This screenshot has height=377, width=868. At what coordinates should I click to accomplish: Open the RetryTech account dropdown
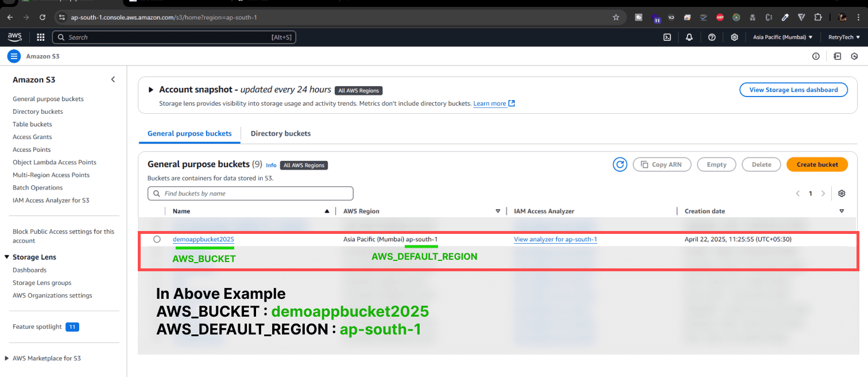844,37
